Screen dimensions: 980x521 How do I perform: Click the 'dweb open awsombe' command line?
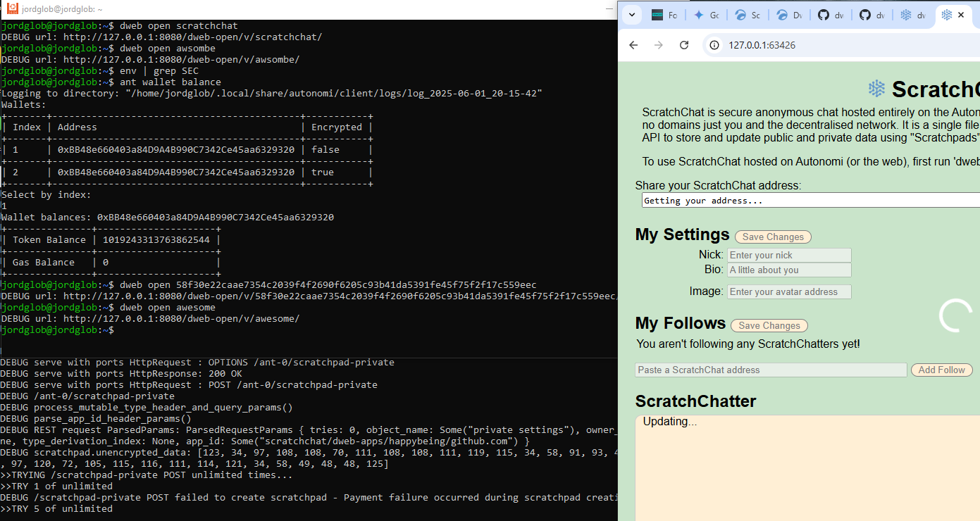pyautogui.click(x=108, y=49)
